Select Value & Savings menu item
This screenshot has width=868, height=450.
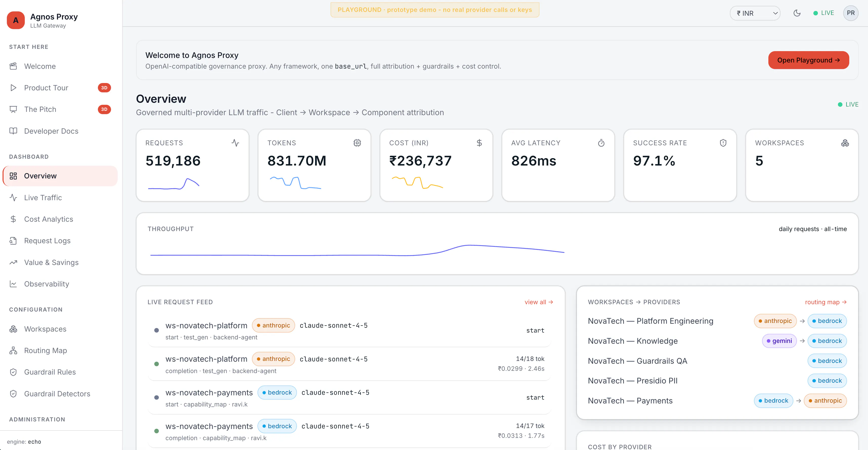point(60,262)
